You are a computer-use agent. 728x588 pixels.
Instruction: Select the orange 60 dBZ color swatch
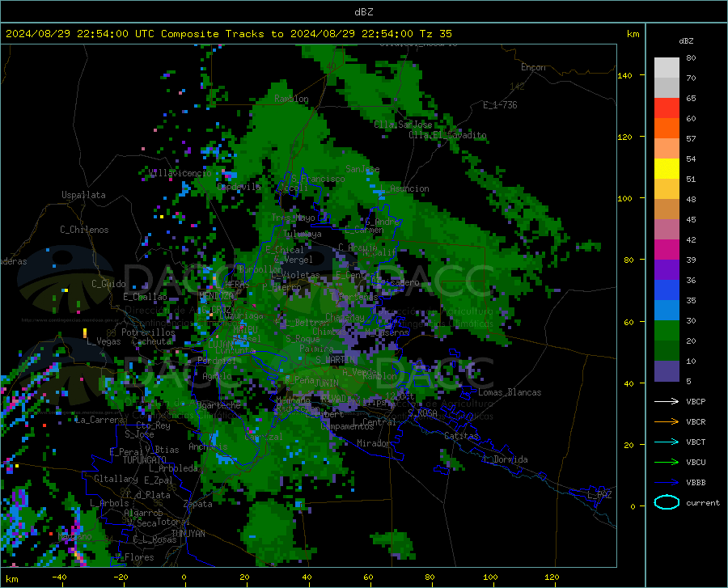tap(667, 128)
